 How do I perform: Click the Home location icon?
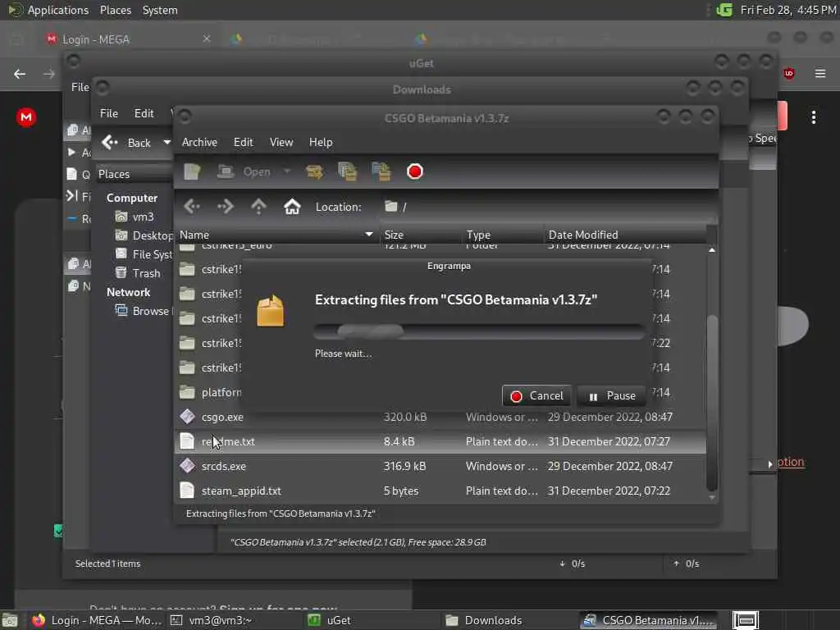click(x=292, y=206)
